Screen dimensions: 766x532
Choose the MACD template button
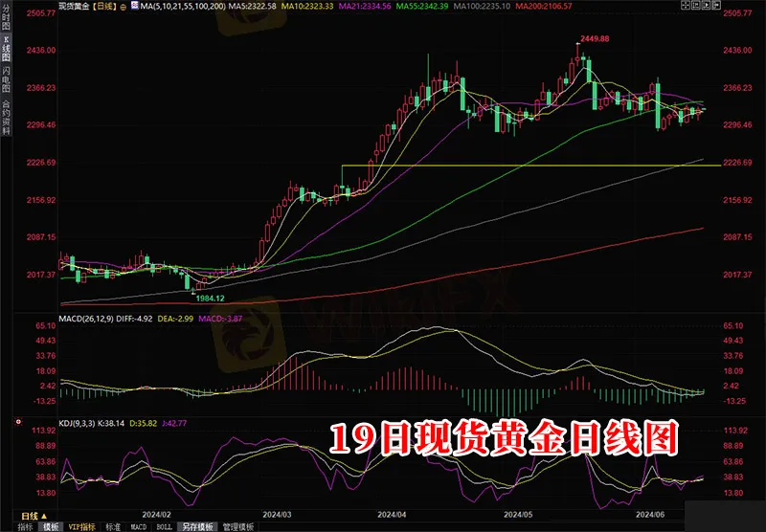[139, 527]
